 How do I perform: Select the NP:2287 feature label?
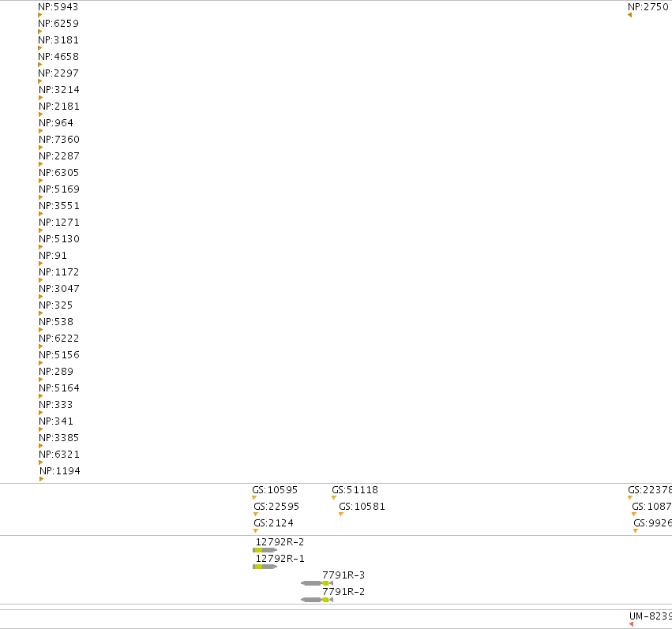59,156
